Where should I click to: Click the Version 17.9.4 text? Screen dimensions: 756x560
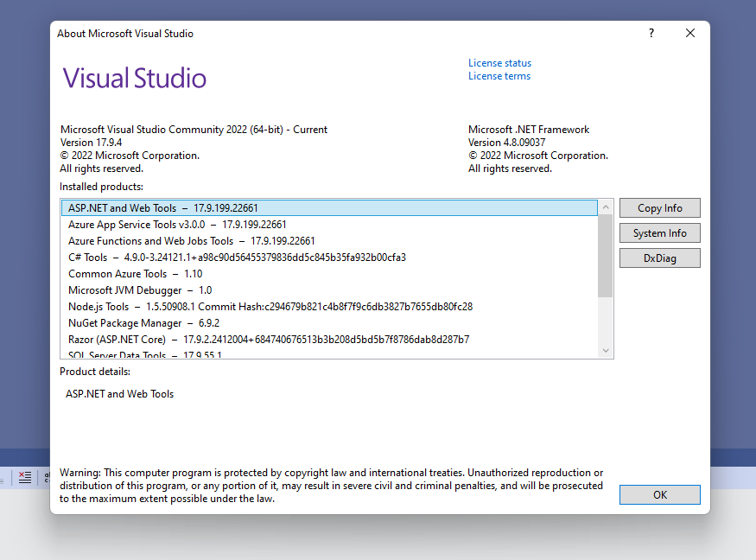(x=91, y=143)
